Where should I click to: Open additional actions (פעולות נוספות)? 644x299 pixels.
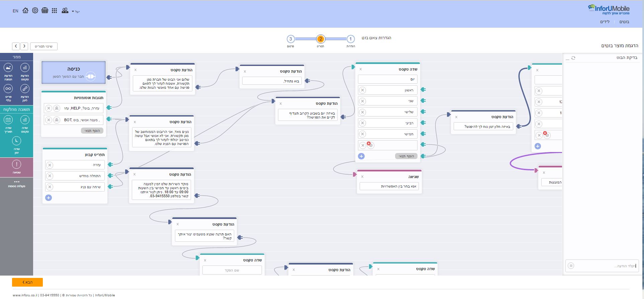tap(16, 184)
